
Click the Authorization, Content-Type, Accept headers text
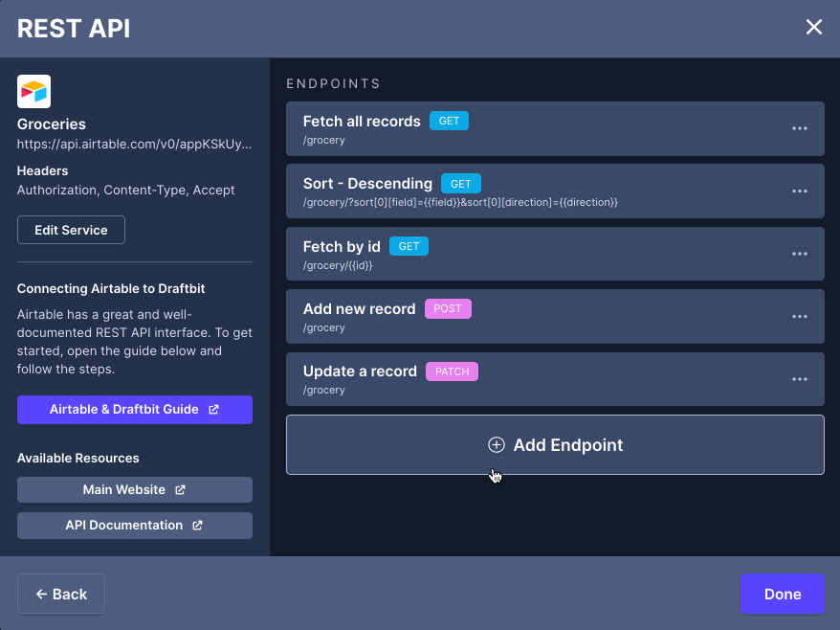pos(126,191)
